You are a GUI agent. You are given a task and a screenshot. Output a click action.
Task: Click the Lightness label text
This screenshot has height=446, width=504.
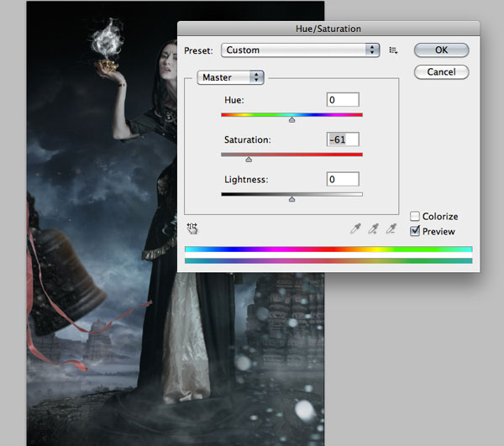point(246,179)
